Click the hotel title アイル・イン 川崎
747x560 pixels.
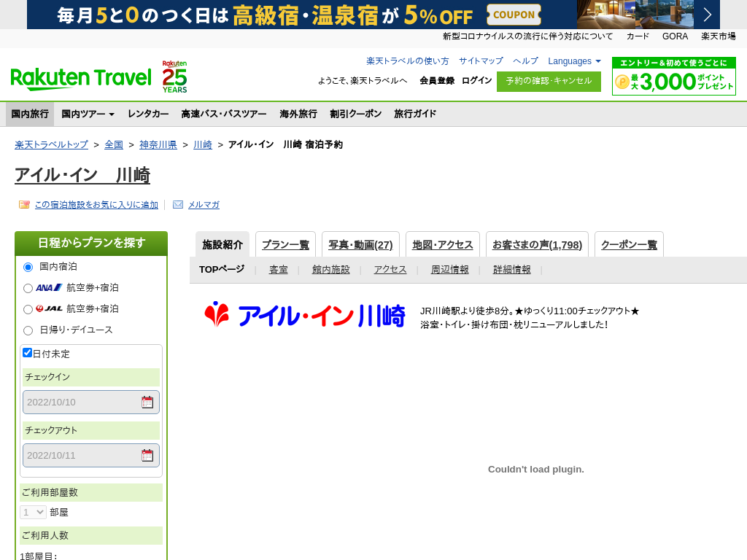tap(82, 175)
